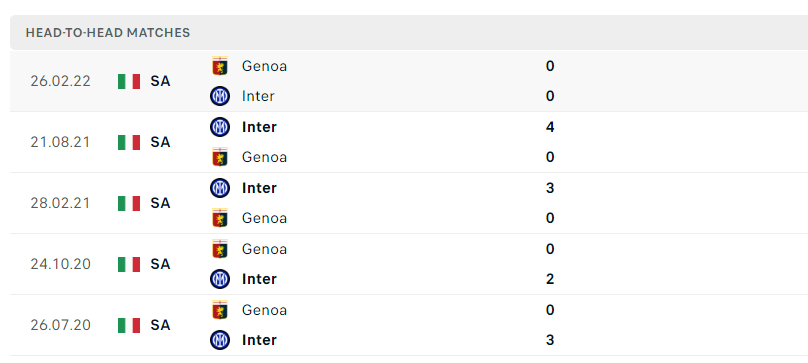Click Genoa crest in 24.10.20 match
The height and width of the screenshot is (363, 808).
click(220, 249)
